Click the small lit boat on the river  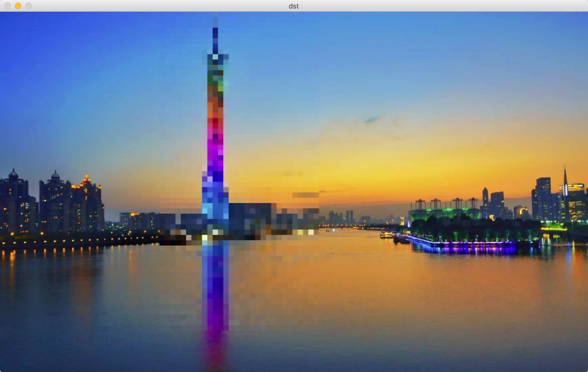point(386,235)
